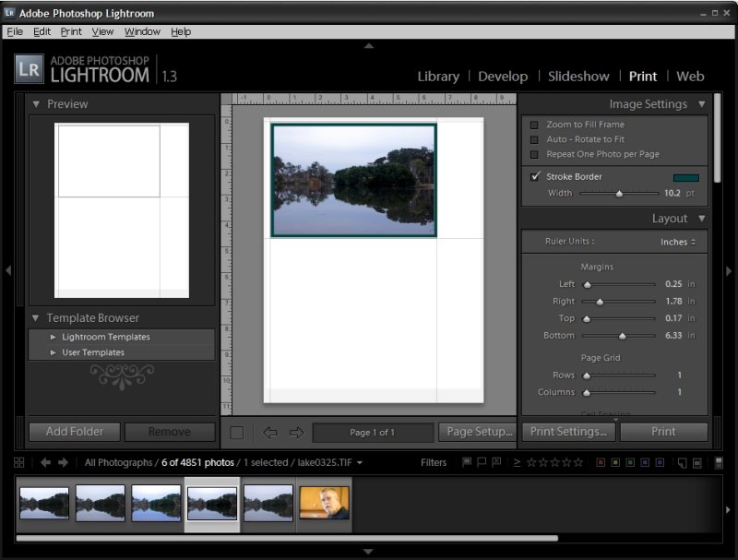Filter by five-star rating
The image size is (738, 560).
point(578,462)
